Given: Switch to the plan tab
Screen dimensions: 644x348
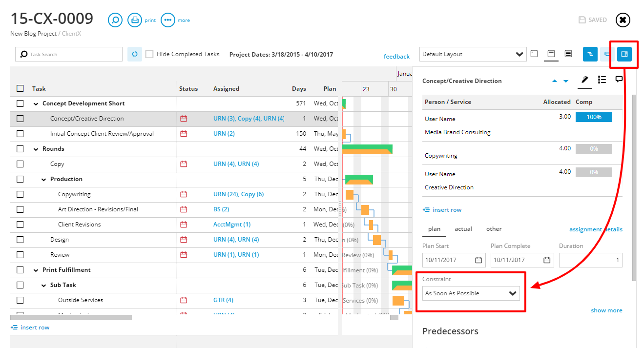Looking at the screenshot, I should pos(434,229).
